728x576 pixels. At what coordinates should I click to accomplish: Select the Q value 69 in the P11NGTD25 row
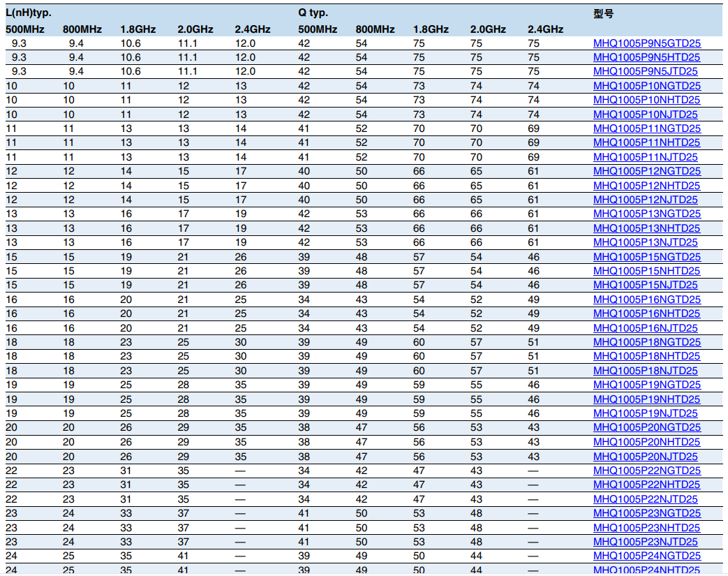click(x=533, y=128)
